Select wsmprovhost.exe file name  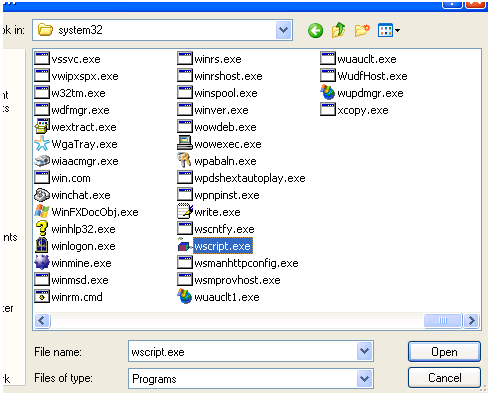pos(237,280)
